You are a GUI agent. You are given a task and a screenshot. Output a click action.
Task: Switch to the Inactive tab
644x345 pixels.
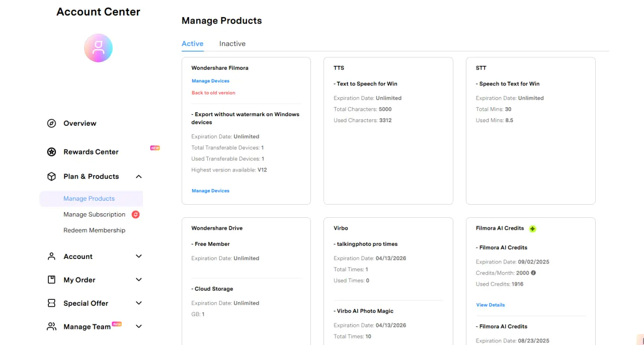[x=232, y=44]
